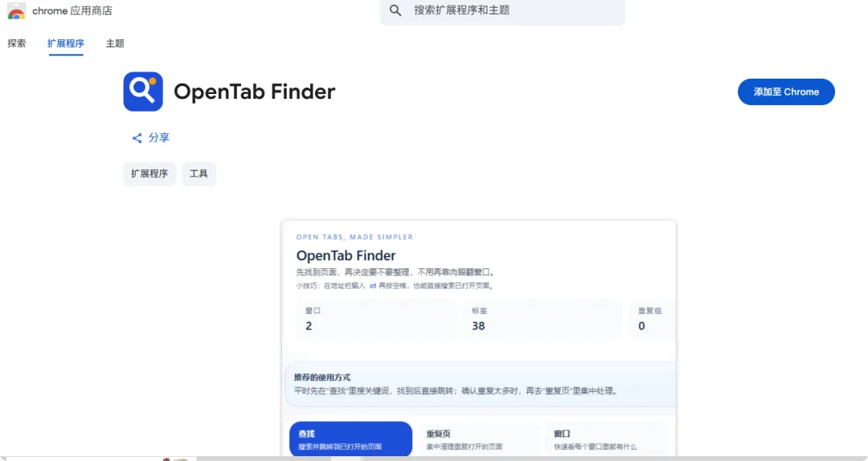The image size is (868, 461).
Task: Click the 扩展程序 category chip
Action: [149, 173]
